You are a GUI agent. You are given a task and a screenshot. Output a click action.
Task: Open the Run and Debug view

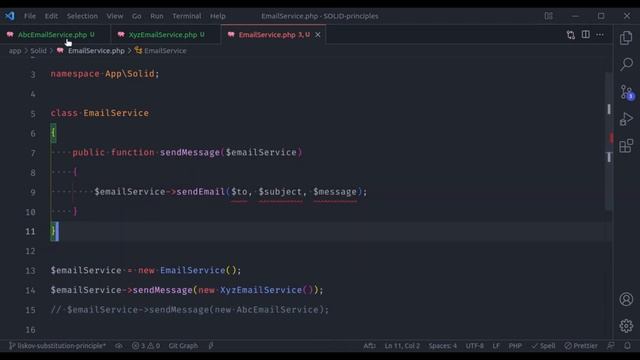(x=626, y=119)
